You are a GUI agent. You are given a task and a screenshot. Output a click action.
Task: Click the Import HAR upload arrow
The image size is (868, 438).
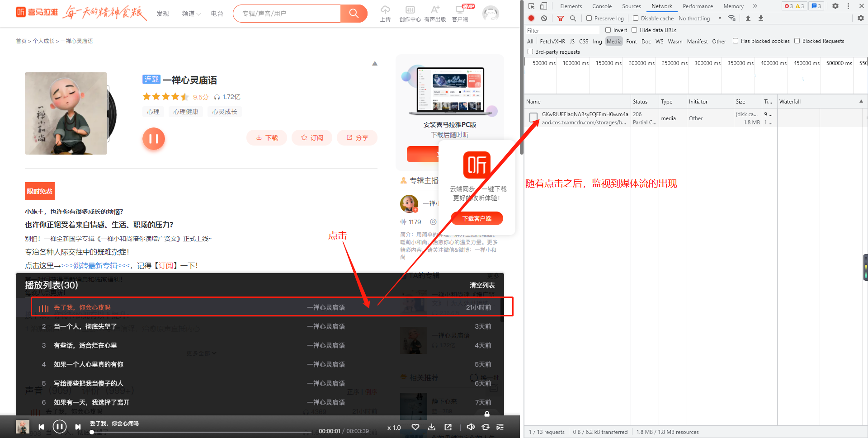tap(748, 18)
